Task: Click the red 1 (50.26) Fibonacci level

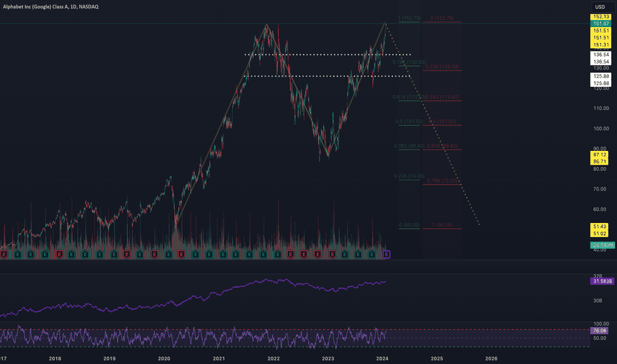Action: 440,225
